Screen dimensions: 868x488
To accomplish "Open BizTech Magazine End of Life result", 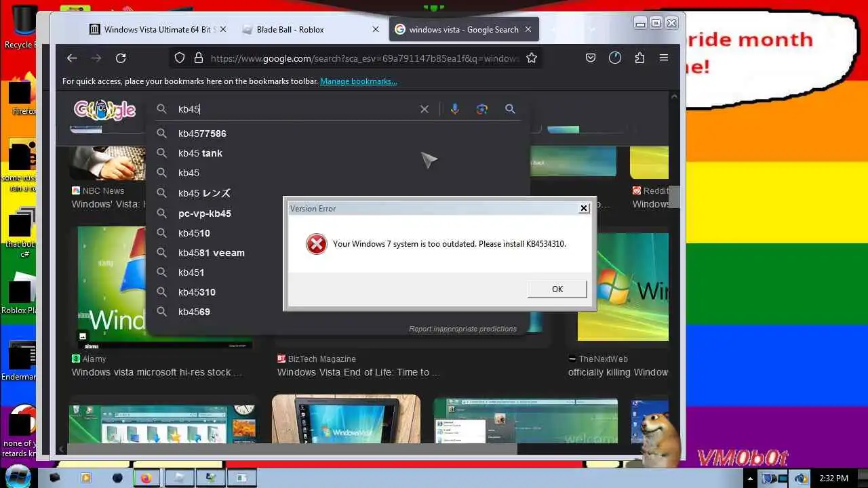I will pyautogui.click(x=359, y=372).
